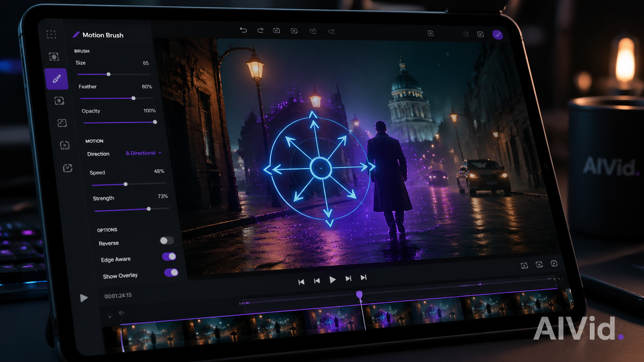The width and height of the screenshot is (644, 362).
Task: Adjust the Speed slider handle
Action: coord(126,184)
